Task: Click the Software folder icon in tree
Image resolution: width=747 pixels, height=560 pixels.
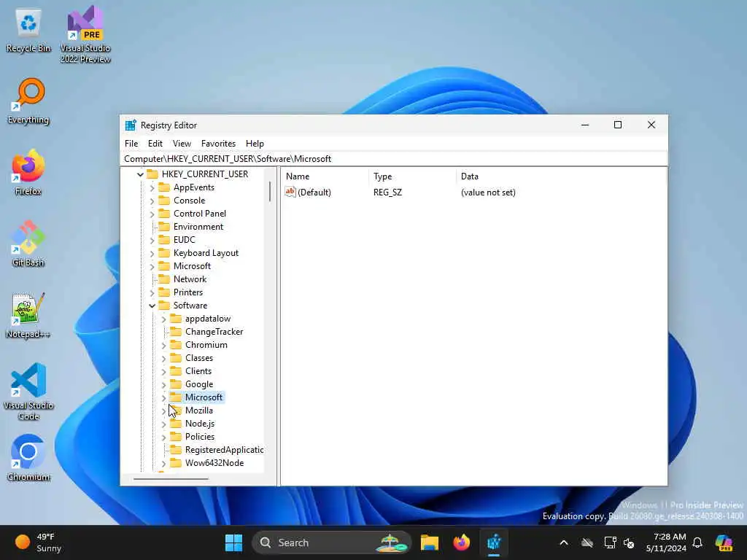Action: pyautogui.click(x=164, y=306)
